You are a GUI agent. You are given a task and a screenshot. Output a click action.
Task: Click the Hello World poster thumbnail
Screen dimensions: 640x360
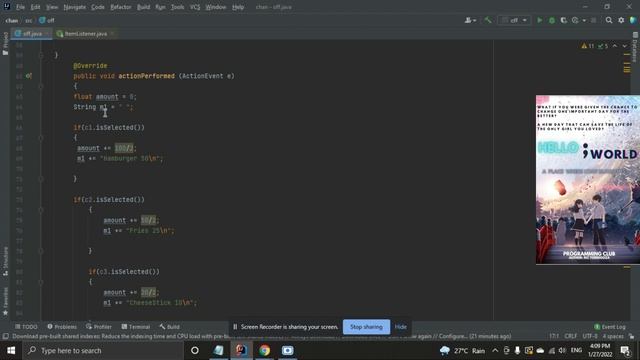tap(588, 180)
